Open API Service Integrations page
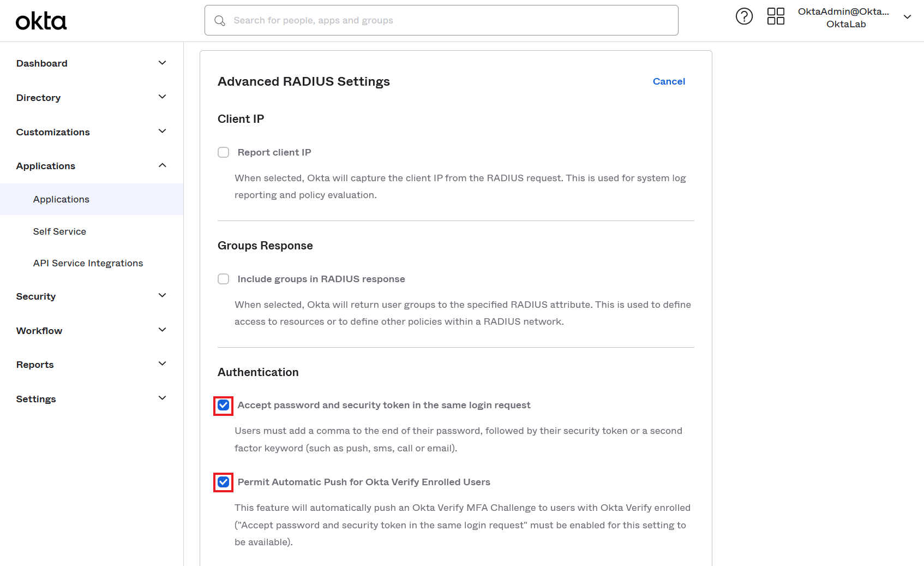 click(88, 263)
